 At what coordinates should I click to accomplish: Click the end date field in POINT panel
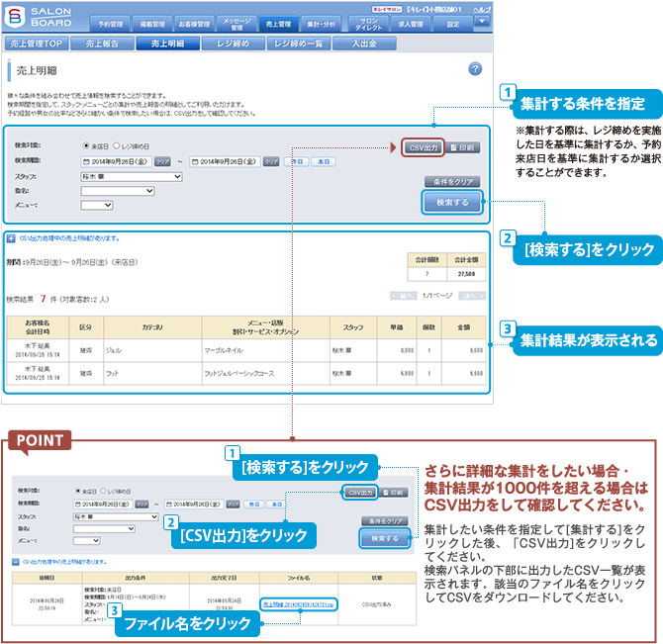point(194,505)
